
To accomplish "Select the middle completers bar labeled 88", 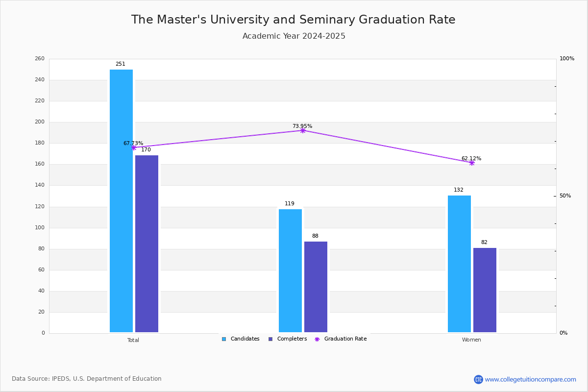I will pos(316,287).
